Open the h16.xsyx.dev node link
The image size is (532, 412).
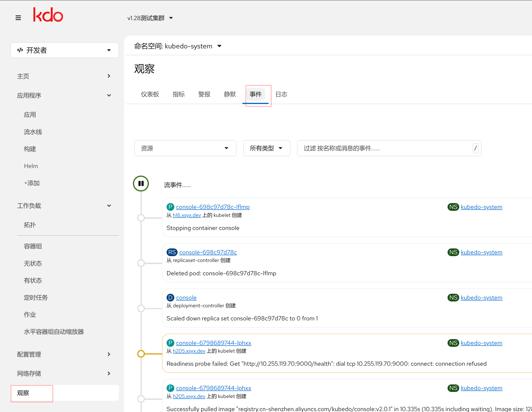point(187,215)
